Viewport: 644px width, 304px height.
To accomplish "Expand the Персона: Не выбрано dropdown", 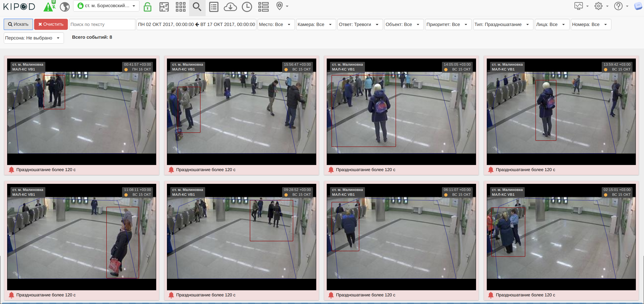I will pyautogui.click(x=34, y=38).
